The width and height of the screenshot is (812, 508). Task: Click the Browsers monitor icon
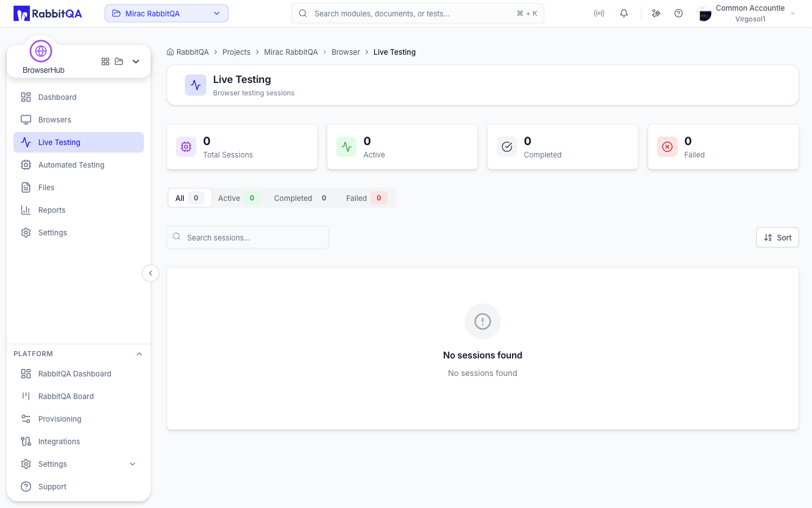26,120
